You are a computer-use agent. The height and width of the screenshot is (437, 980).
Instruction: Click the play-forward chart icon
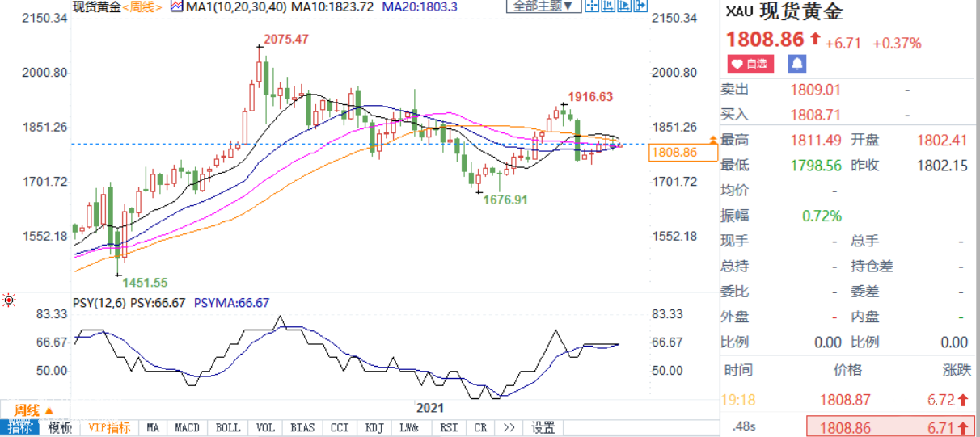(x=625, y=7)
